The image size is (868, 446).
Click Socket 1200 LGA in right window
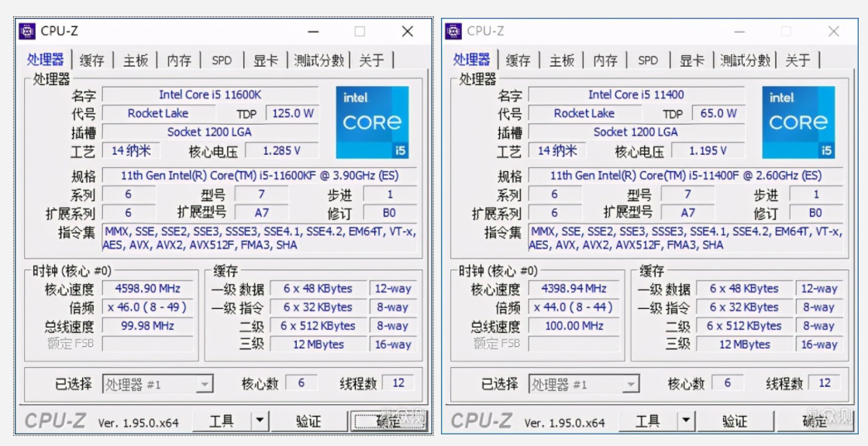[636, 132]
